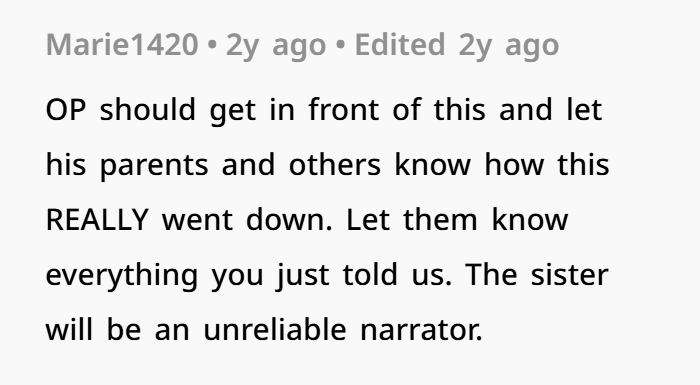Click the "Edited 2y ago" label
Image resolution: width=700 pixels, height=385 pixels.
coord(457,46)
